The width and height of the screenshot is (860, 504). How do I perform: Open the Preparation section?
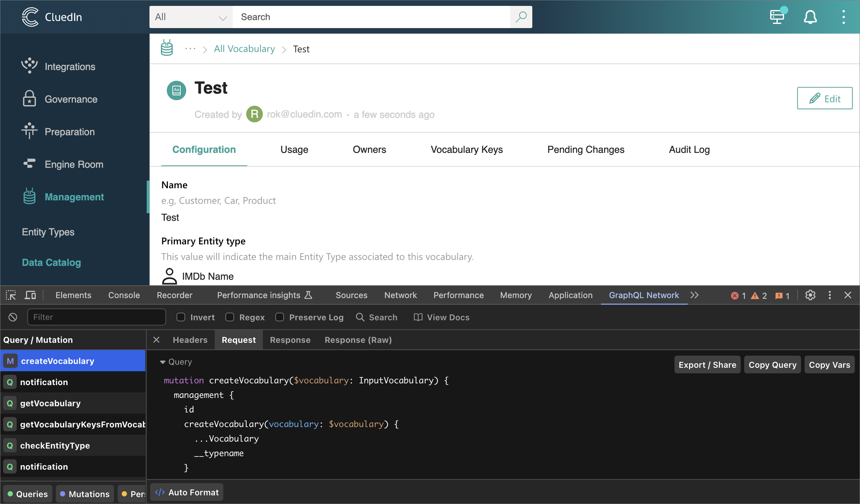point(69,131)
